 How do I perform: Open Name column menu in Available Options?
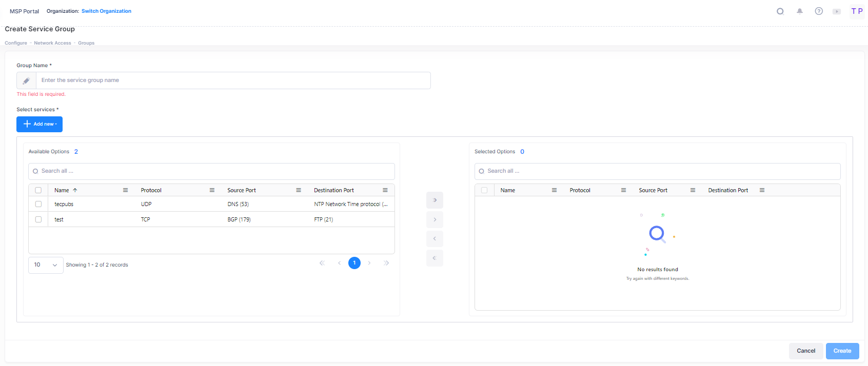point(125,190)
